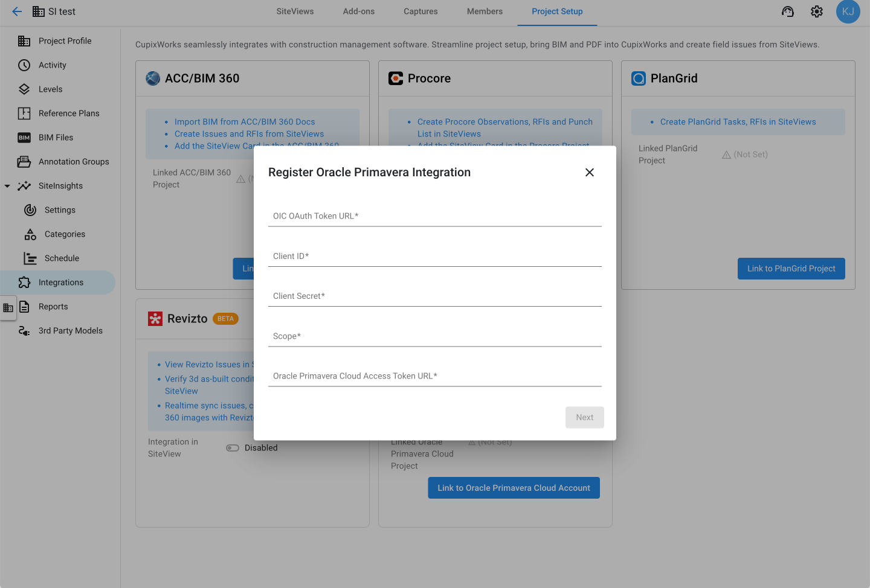Switch to the SiteViews tab
This screenshot has width=870, height=588.
(295, 11)
